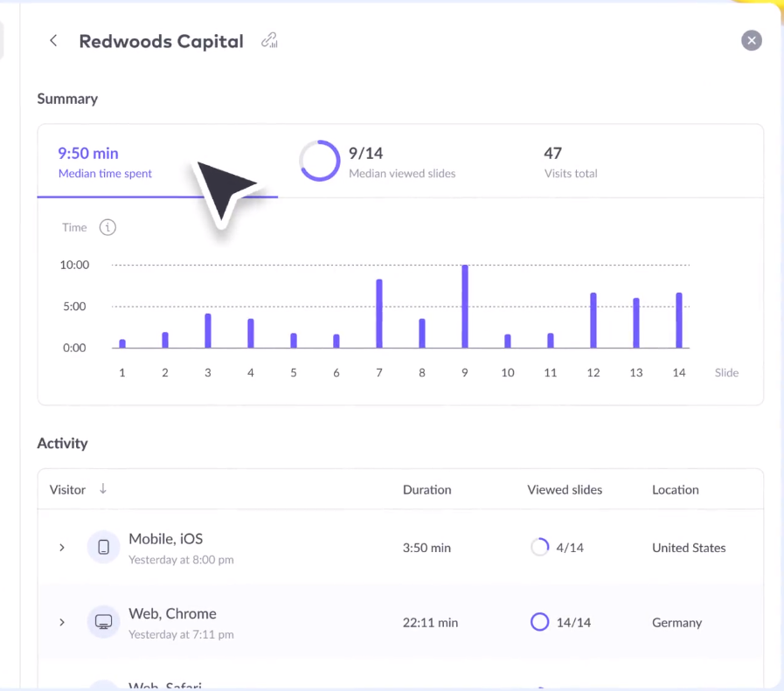Click the median viewed slides progress ring

coord(319,162)
